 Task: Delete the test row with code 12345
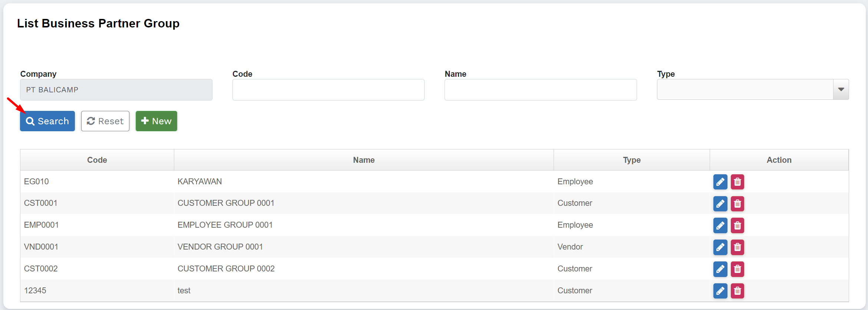[x=737, y=291]
